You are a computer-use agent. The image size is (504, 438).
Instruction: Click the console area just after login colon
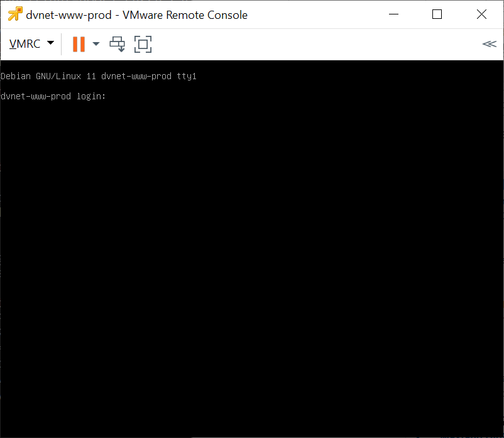point(113,96)
